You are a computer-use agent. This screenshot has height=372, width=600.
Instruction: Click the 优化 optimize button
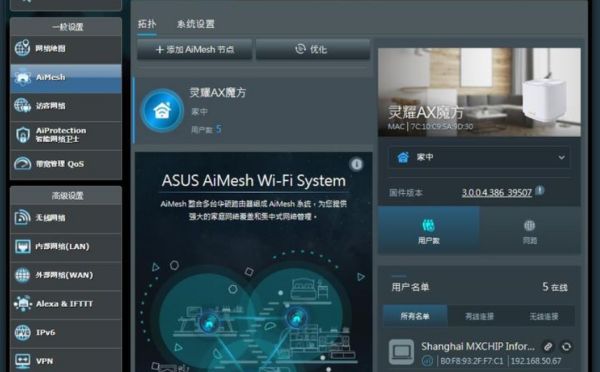313,49
